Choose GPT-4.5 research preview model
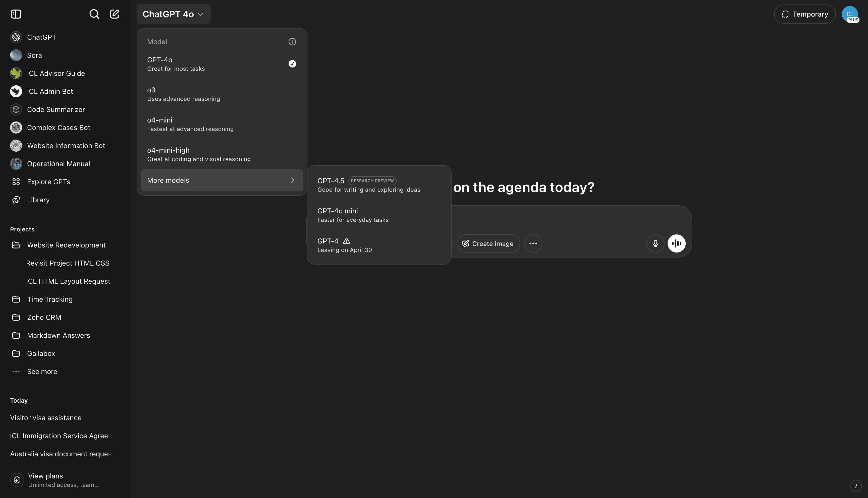The width and height of the screenshot is (868, 498). tap(379, 185)
